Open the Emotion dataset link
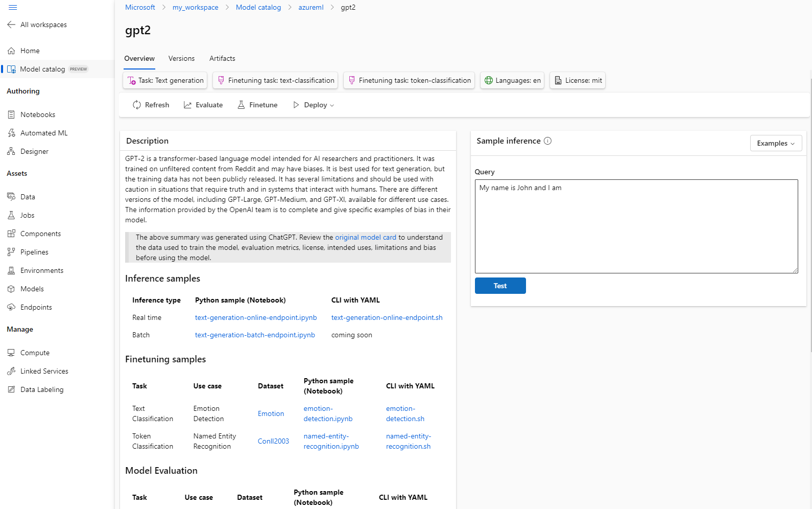Viewport: 812px width, 509px height. point(271,413)
